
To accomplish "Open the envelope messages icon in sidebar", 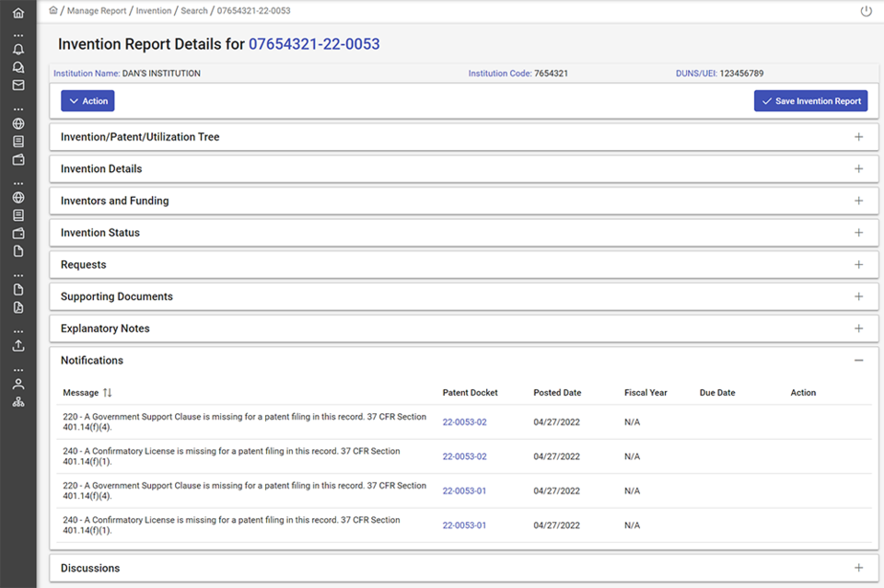I will coord(17,86).
